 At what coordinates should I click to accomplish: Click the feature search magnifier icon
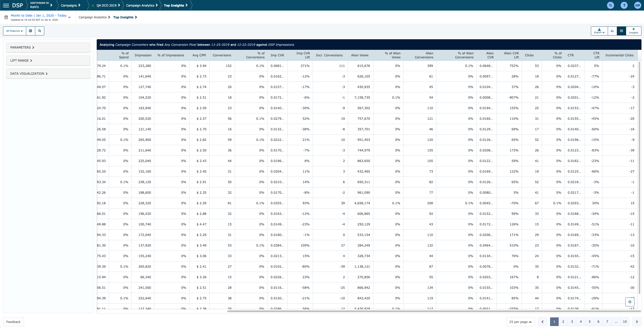click(40, 31)
